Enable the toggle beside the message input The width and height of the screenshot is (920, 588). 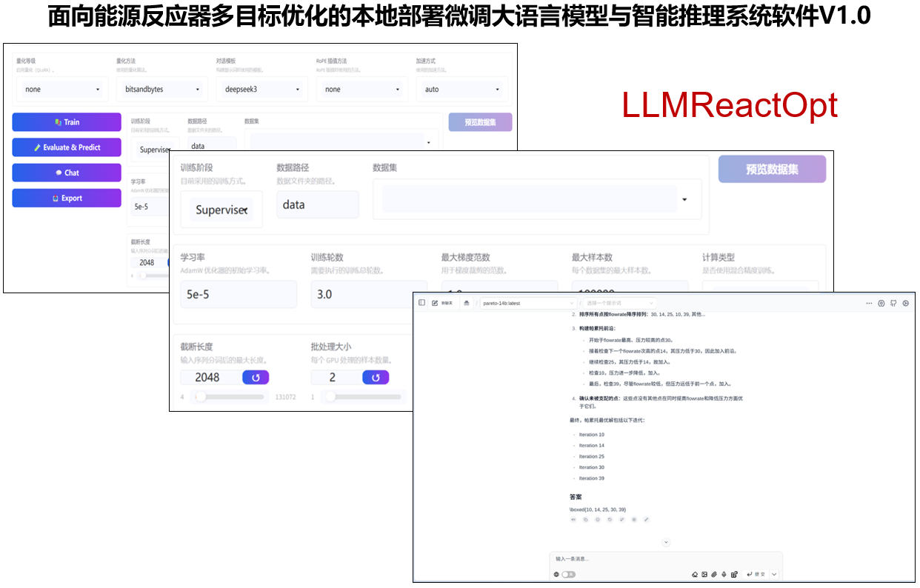pyautogui.click(x=567, y=574)
